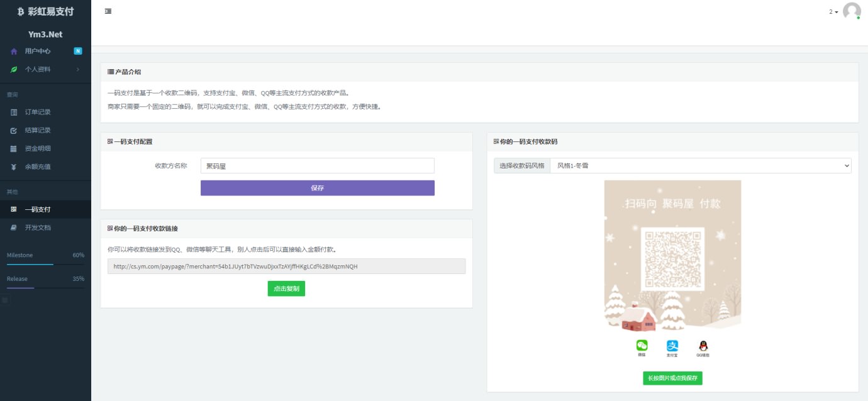The image size is (868, 401).
Task: Click the home icon beside 用户中心
Action: [14, 51]
